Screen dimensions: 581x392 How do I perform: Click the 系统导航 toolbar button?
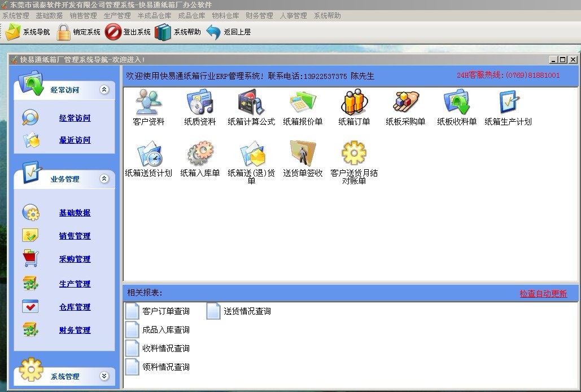pos(28,32)
